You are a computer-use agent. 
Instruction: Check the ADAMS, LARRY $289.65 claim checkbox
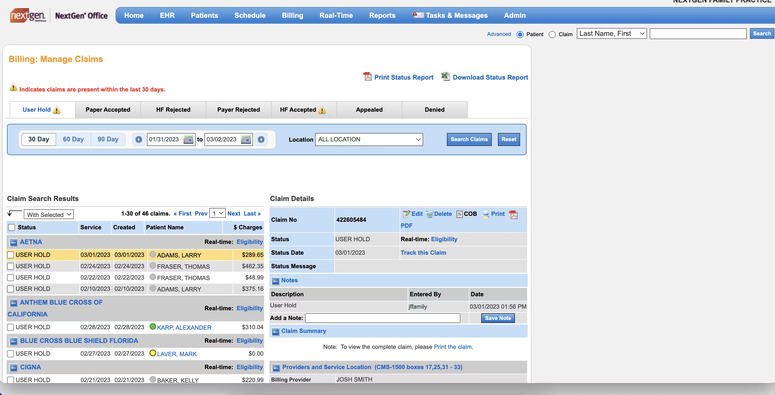click(10, 255)
